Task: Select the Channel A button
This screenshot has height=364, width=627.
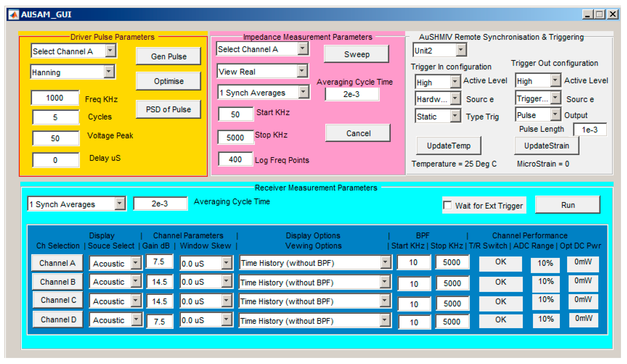Action: 57,263
